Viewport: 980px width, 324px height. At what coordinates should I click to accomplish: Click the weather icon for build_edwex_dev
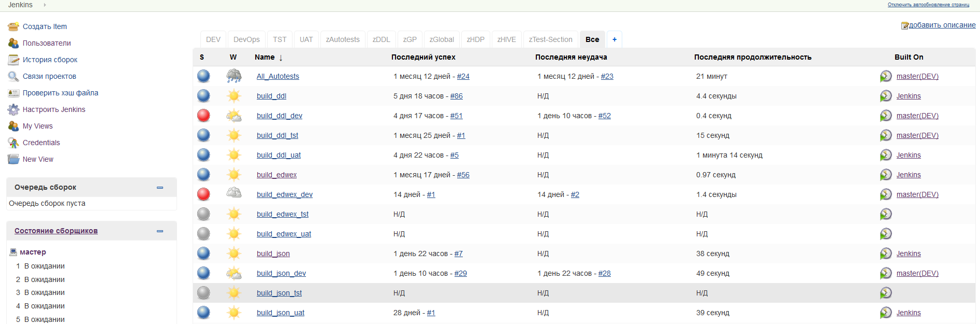pyautogui.click(x=234, y=194)
